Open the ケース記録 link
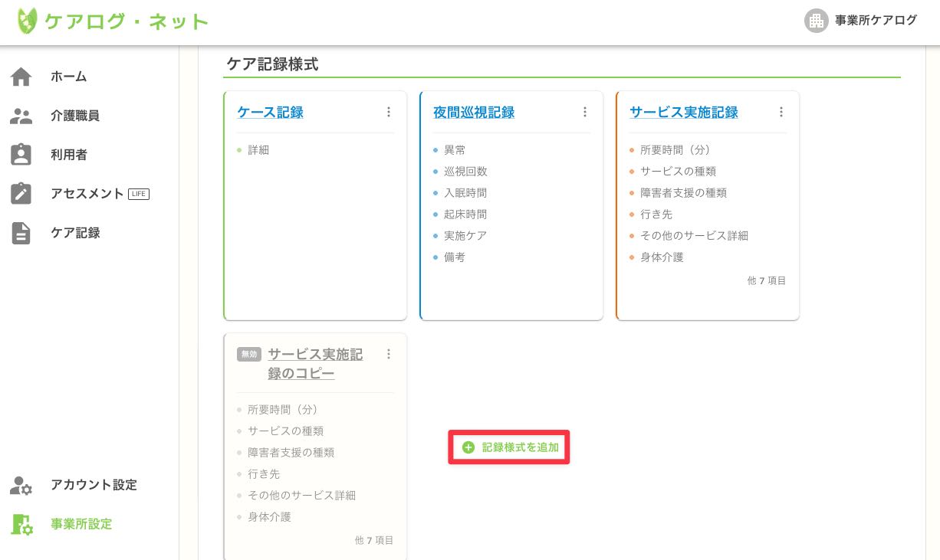This screenshot has height=560, width=940. point(270,112)
